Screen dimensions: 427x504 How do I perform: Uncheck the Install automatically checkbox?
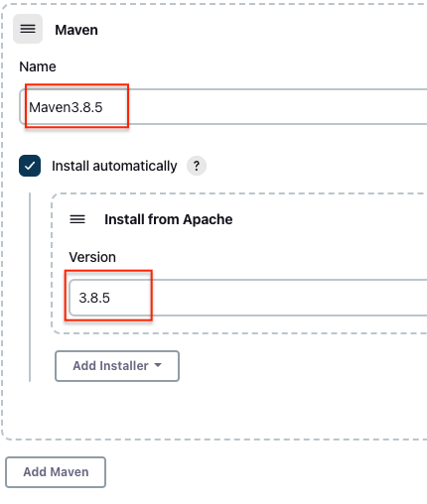tap(30, 166)
